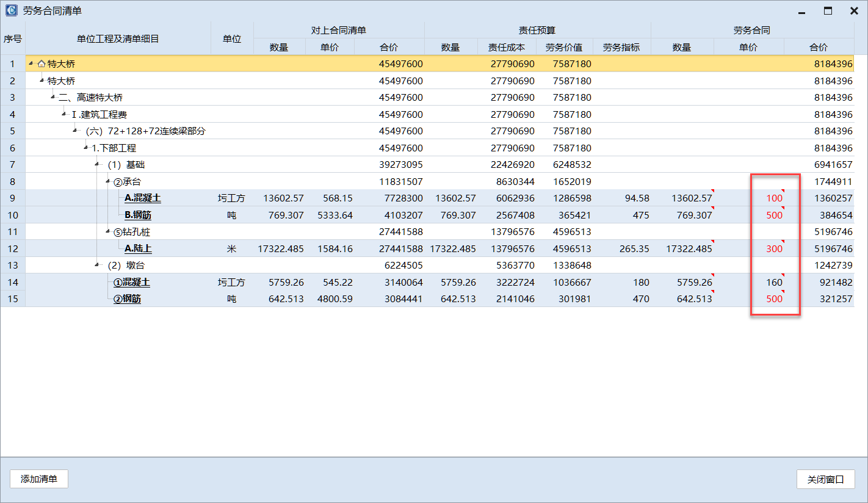Click the 添加清单 button
The width and height of the screenshot is (868, 503).
pyautogui.click(x=39, y=479)
